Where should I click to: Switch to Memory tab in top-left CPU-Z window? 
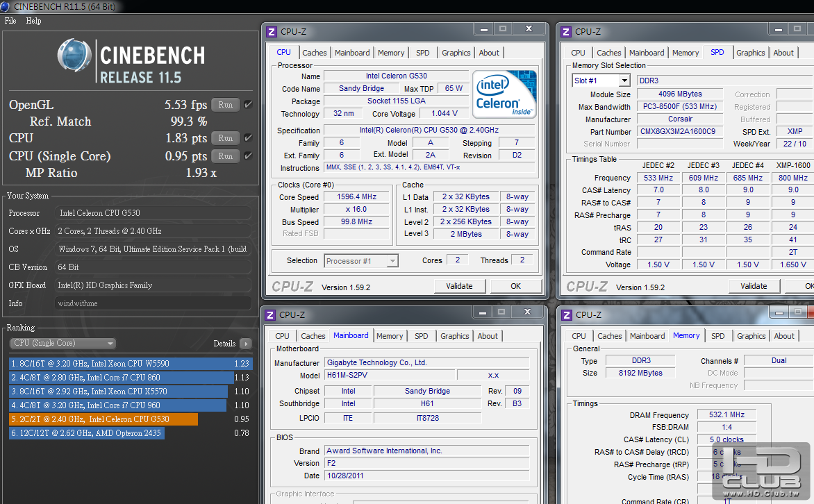click(x=391, y=53)
